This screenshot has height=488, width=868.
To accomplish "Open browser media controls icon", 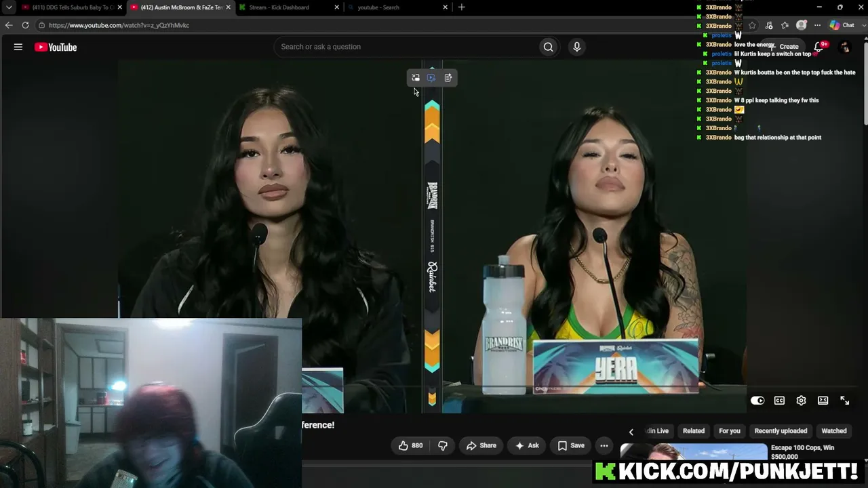I will tap(768, 25).
